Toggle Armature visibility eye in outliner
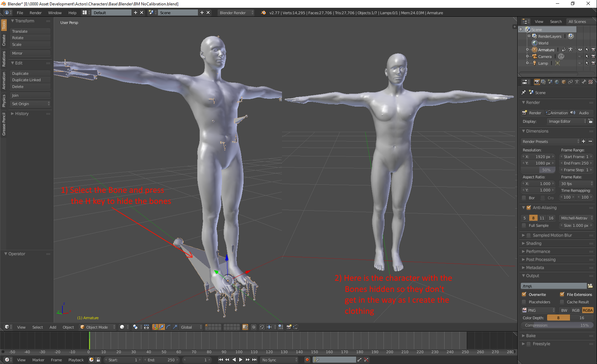Screen dimensions: 597x364 click(580, 50)
